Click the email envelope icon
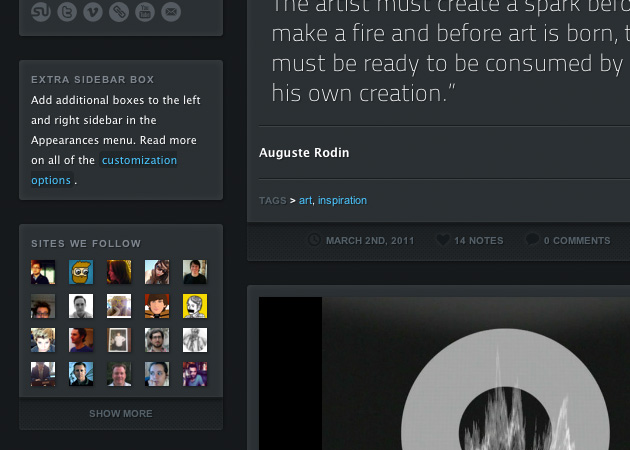Viewport: 630px width, 450px height. pos(172,12)
